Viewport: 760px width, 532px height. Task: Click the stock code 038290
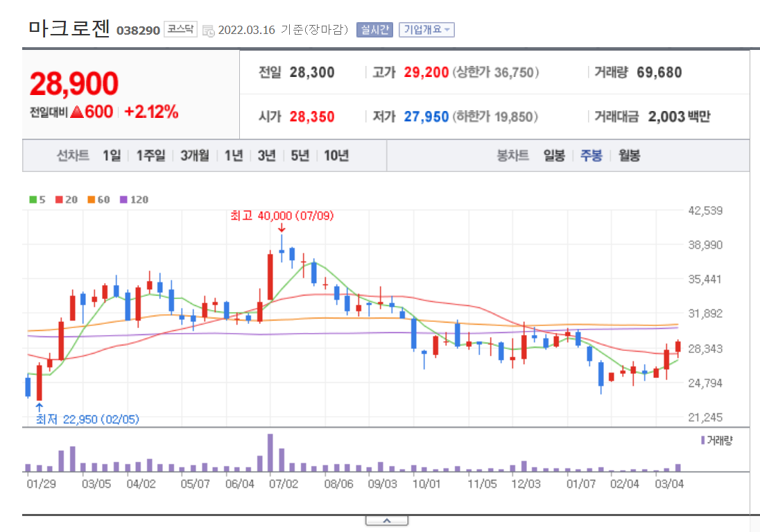click(x=138, y=31)
